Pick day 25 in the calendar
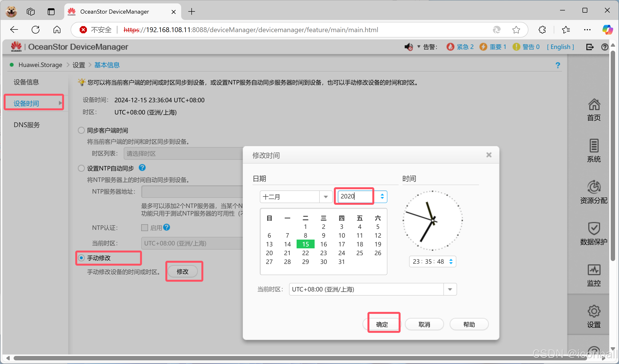 [359, 253]
